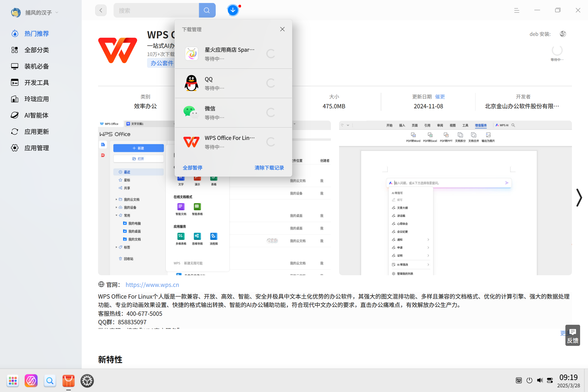Click the 办公套件 tag
The image size is (588, 392).
click(x=162, y=63)
